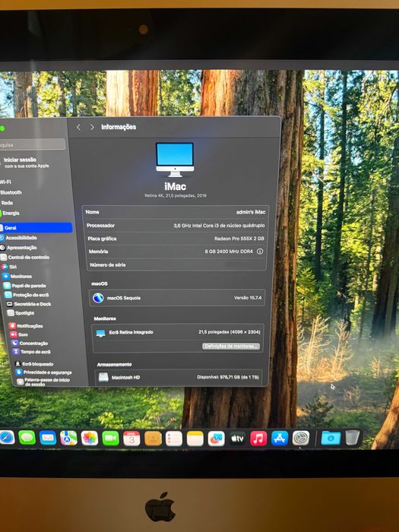Select Geral in the sidebar
Image resolution: width=399 pixels, height=532 pixels.
point(36,228)
